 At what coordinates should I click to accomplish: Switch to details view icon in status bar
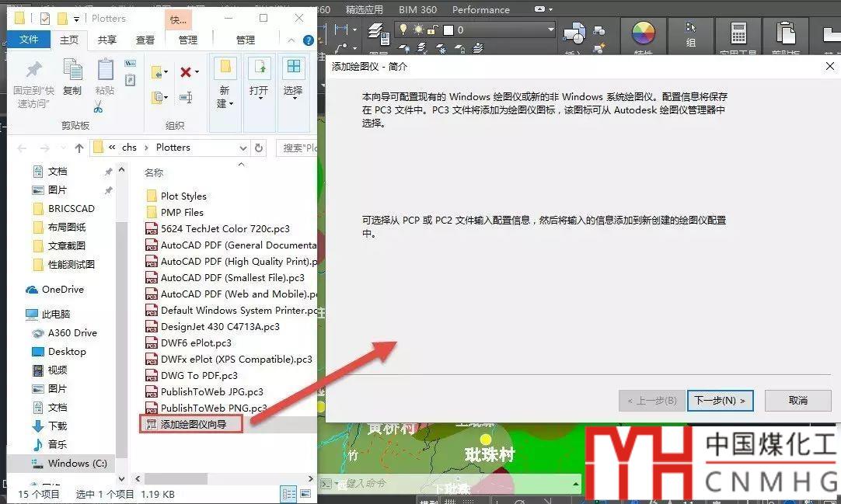289,494
